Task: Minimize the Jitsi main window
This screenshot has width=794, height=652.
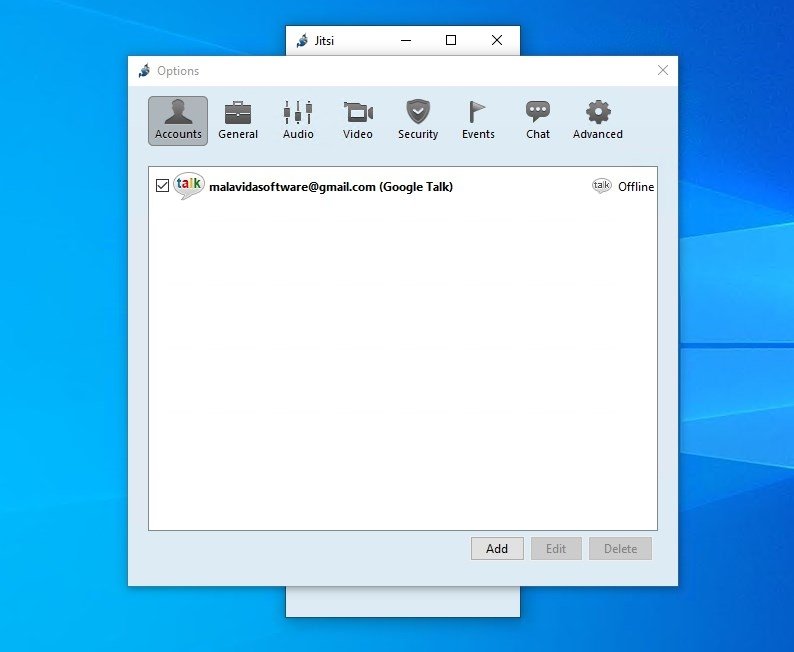Action: point(406,40)
